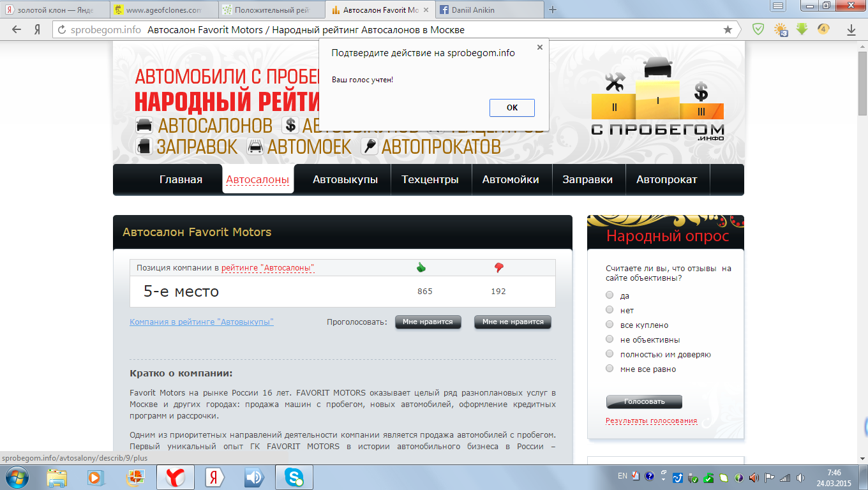Open Windows Explorer from the taskbar
868x490 pixels.
click(57, 477)
